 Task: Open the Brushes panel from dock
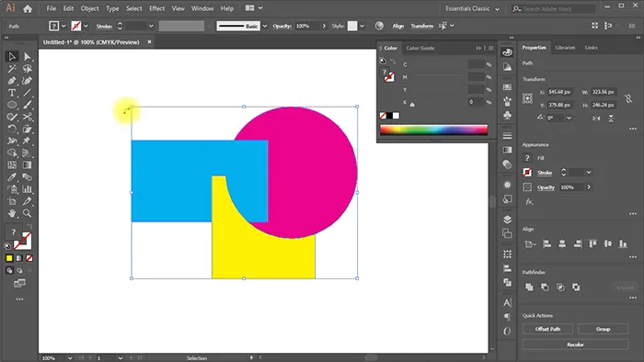(507, 101)
